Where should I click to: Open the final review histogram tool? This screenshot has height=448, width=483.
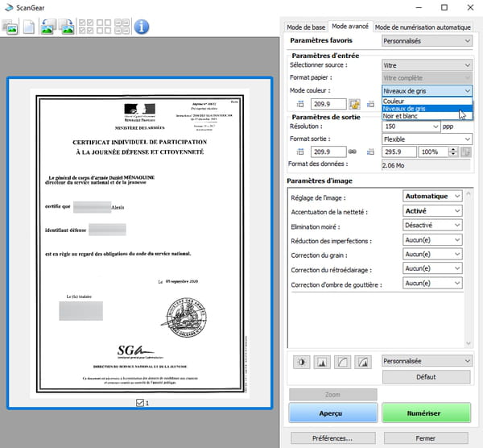click(x=363, y=362)
